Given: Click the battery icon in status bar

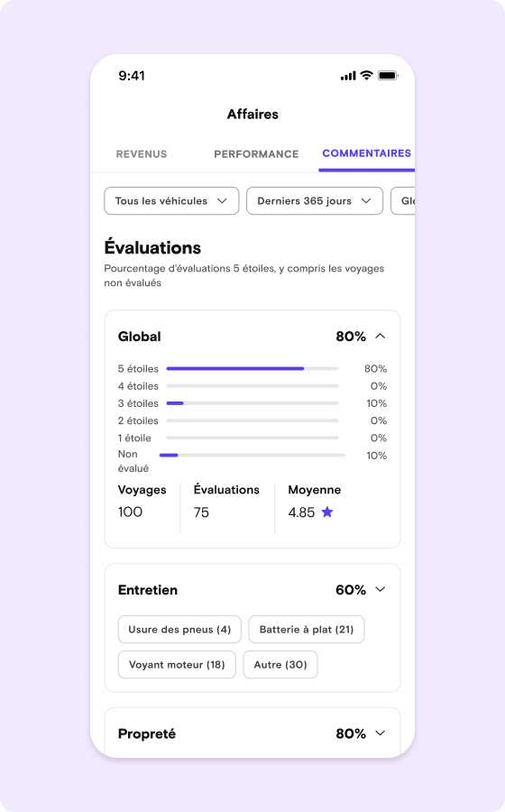Looking at the screenshot, I should [388, 76].
